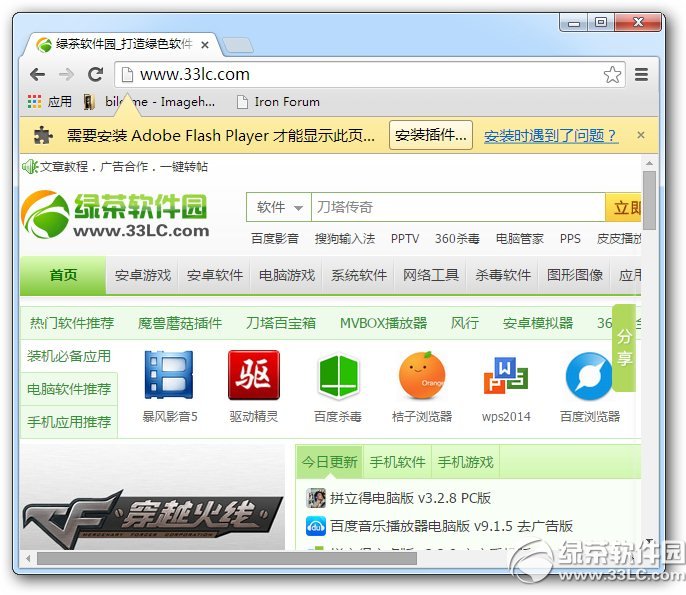
Task: Click the 百度浏览器 blue icon
Action: [x=589, y=376]
